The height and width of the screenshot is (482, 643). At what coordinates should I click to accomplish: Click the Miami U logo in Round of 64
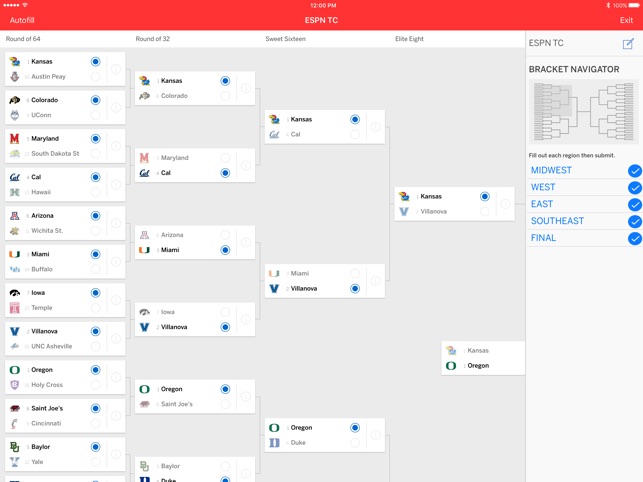(x=15, y=254)
